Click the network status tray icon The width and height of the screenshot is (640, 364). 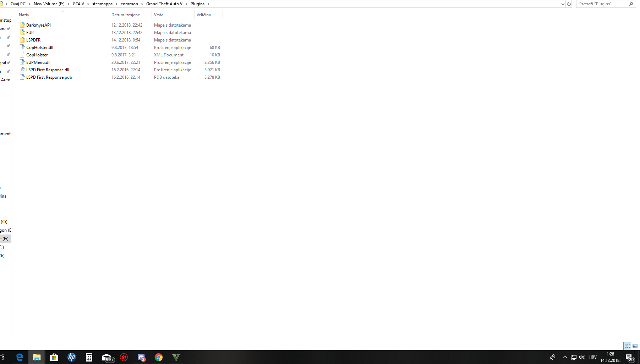pos(573,357)
